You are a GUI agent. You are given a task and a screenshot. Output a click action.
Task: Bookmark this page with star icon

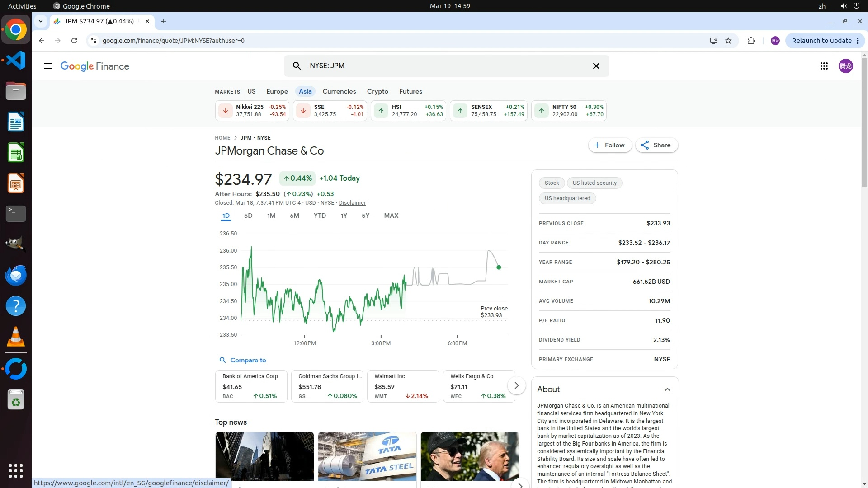(x=728, y=41)
